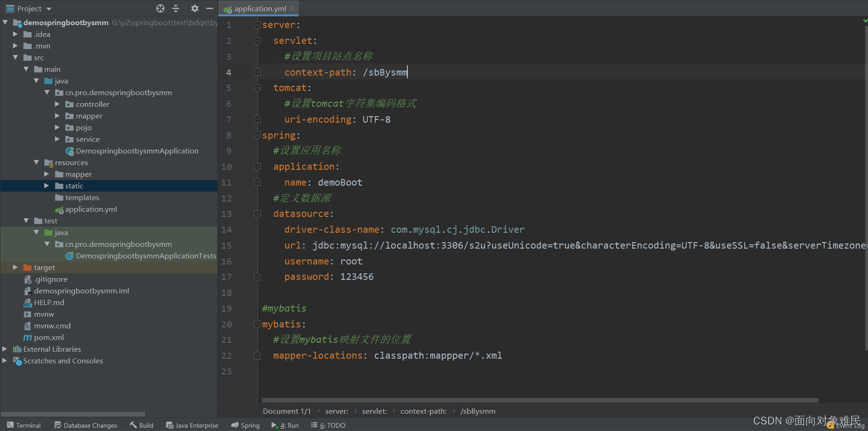Fold the spring section on line 8
The width and height of the screenshot is (868, 431).
257,135
